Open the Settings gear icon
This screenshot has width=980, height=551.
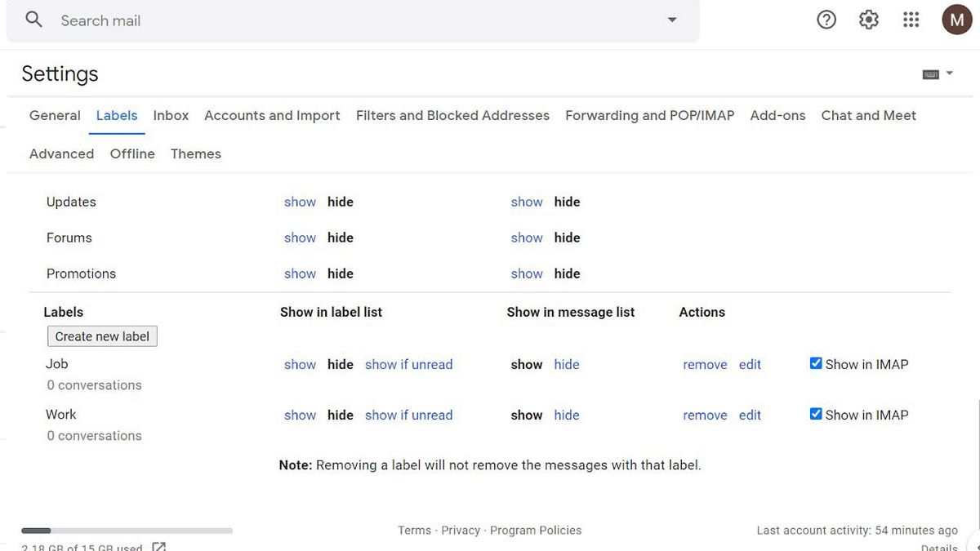(x=868, y=19)
